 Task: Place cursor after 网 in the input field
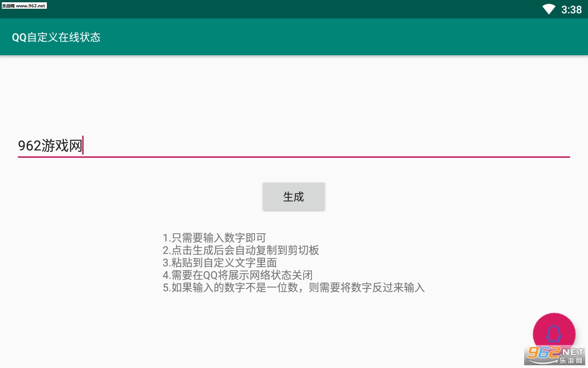pos(82,146)
